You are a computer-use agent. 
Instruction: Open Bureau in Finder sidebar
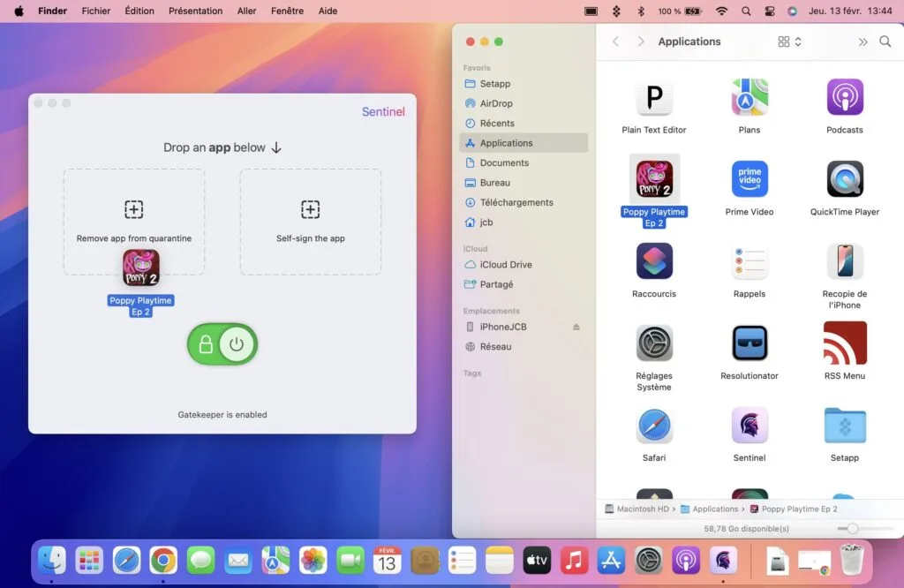click(x=524, y=183)
